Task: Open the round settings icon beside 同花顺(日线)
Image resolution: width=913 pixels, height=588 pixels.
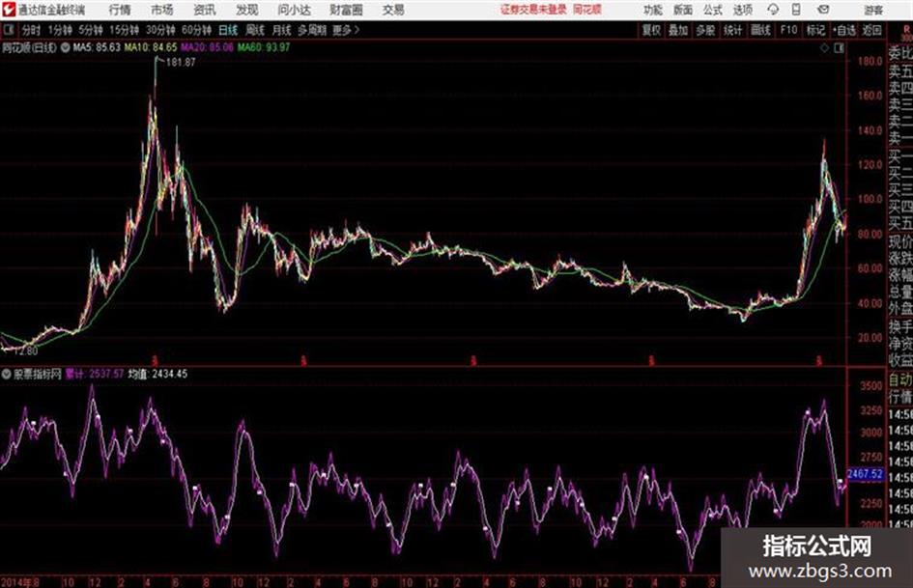Action: 66,47
